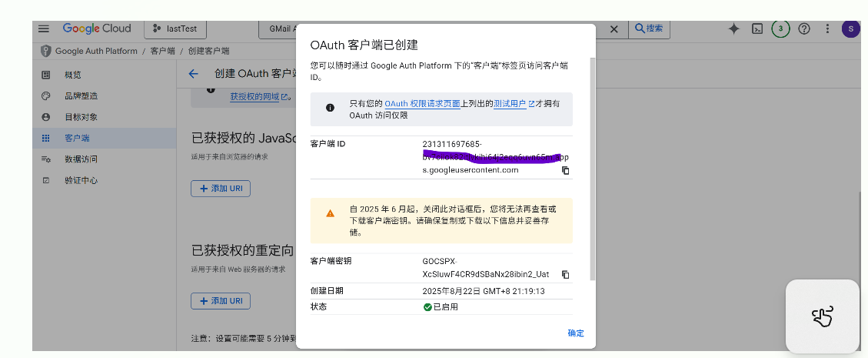Open the 获授权的网域 link

(259, 96)
